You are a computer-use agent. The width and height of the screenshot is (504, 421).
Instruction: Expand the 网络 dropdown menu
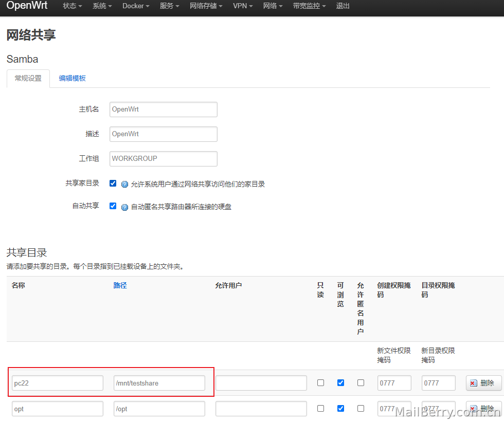tap(273, 6)
